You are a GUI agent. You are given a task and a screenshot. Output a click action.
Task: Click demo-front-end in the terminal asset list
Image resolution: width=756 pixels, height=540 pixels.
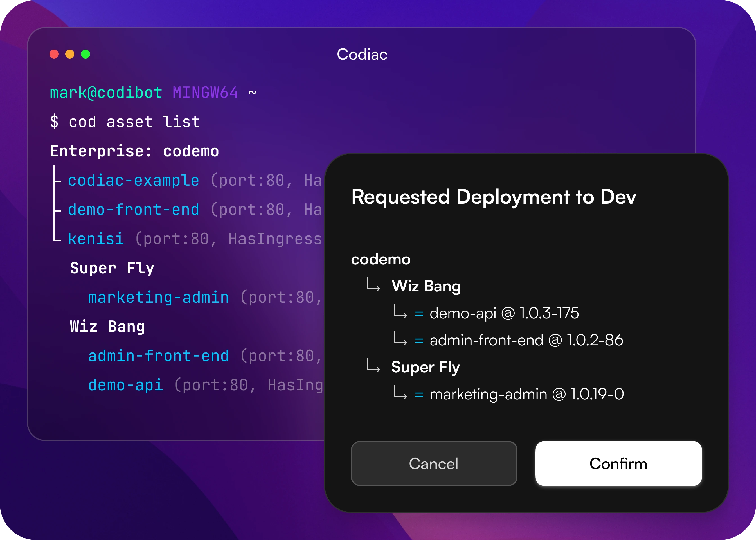(133, 210)
